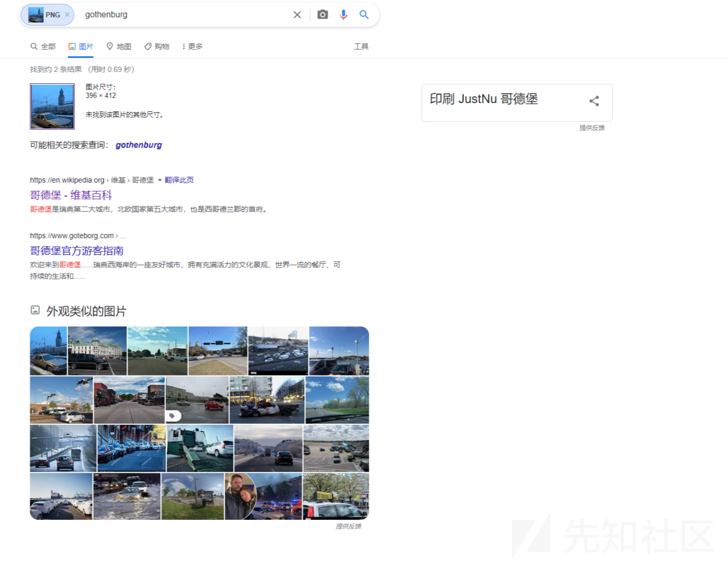Click the 396 × 412 image size text
728x564 pixels.
tap(101, 96)
